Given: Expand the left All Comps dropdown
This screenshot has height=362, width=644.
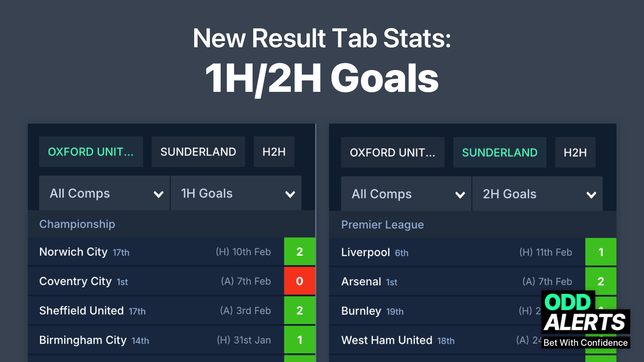Looking at the screenshot, I should tap(104, 193).
